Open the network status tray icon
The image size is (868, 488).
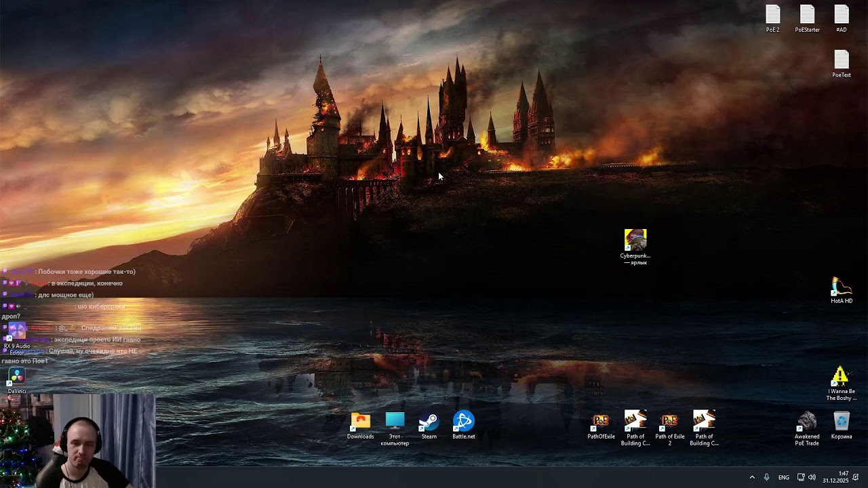click(801, 477)
